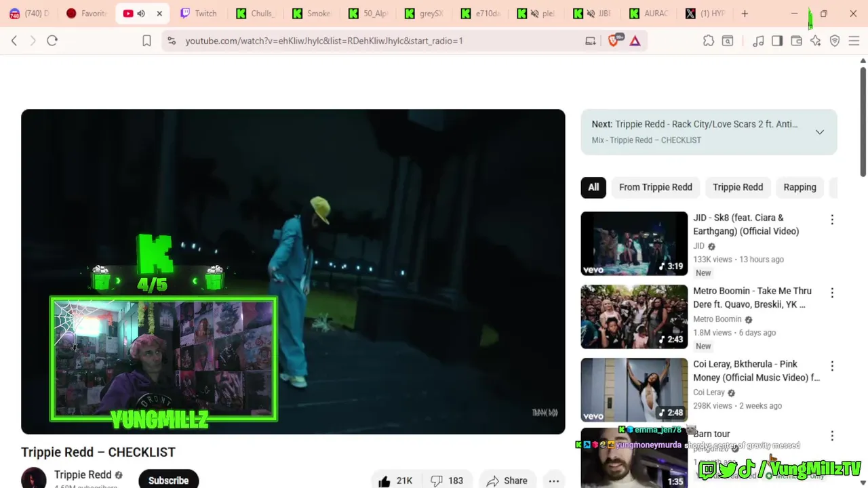The width and height of the screenshot is (868, 488).
Task: Click the install app icon in address bar
Action: tap(591, 41)
